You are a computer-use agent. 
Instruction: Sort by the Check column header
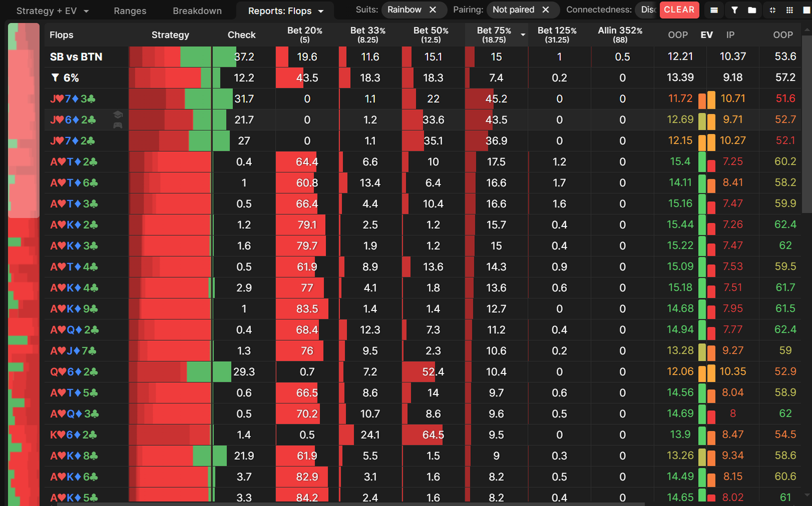tap(241, 35)
